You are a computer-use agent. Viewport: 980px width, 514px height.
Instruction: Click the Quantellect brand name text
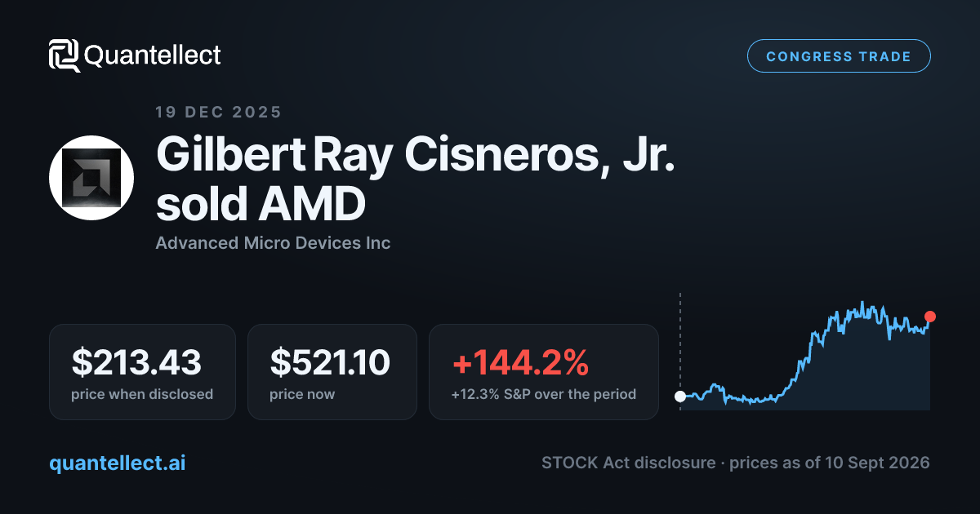[153, 55]
